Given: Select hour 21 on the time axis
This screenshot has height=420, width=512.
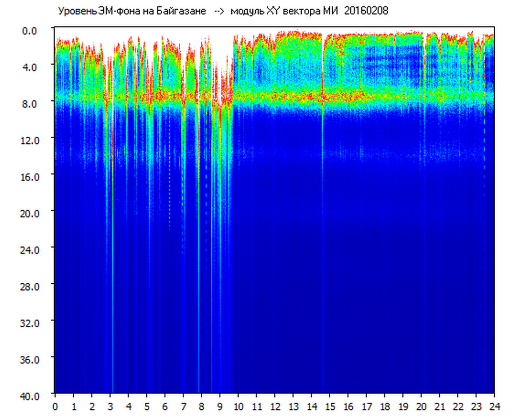Looking at the screenshot, I should click(439, 406).
